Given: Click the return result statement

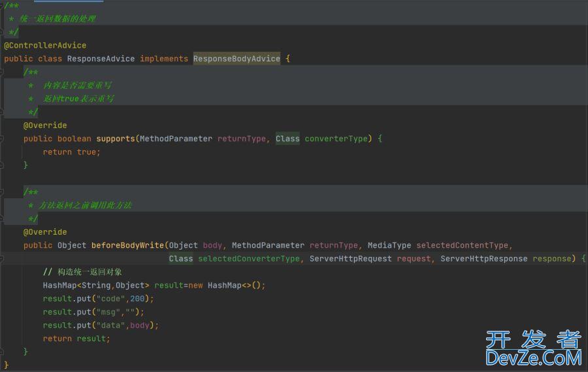Looking at the screenshot, I should point(76,339).
